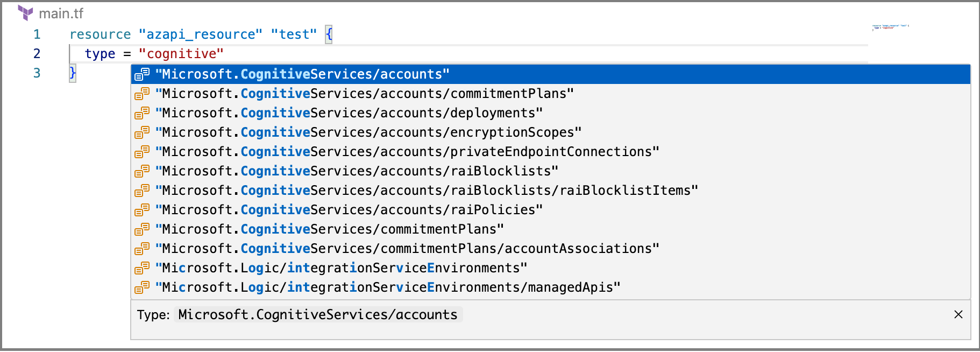Pick the commitmentPlans/accountAssociations suggestion
Viewport: 980px width, 352px height.
pyautogui.click(x=551, y=249)
